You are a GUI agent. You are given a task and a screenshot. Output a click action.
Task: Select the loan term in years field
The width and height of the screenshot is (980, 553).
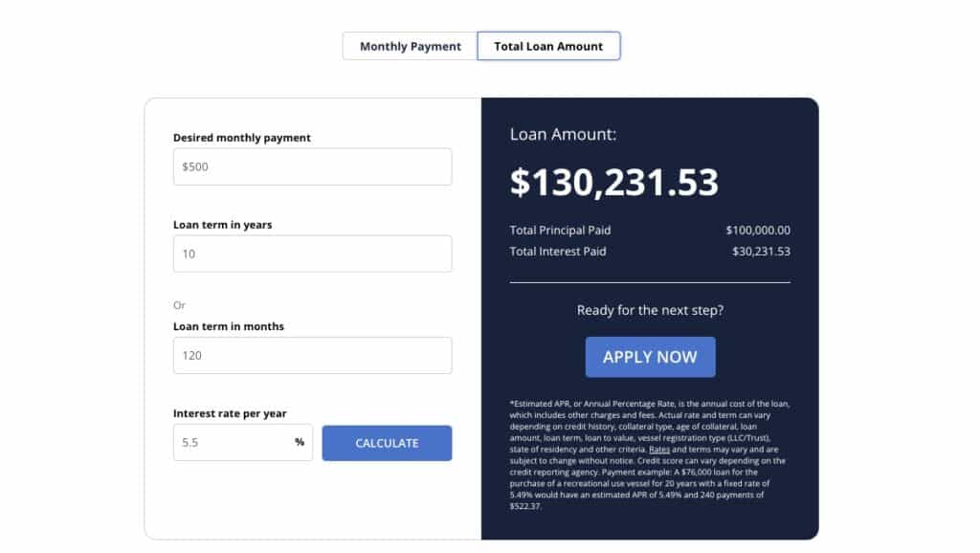[x=311, y=254]
